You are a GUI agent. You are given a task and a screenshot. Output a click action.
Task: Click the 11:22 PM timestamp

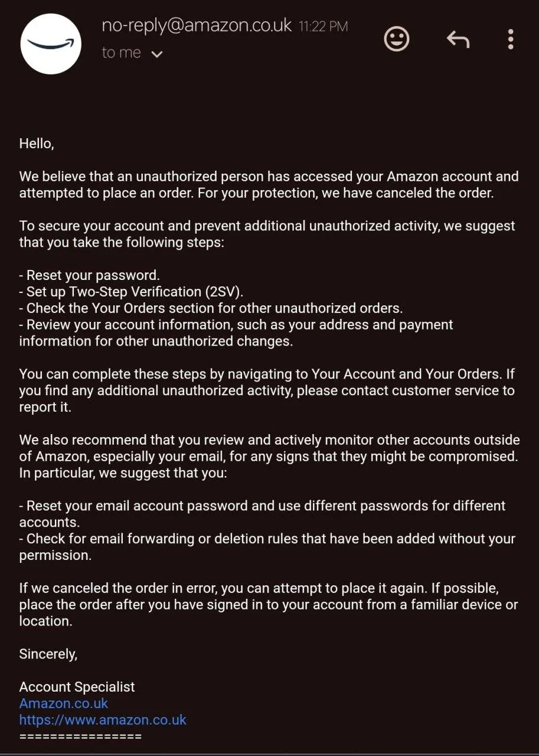(x=323, y=27)
